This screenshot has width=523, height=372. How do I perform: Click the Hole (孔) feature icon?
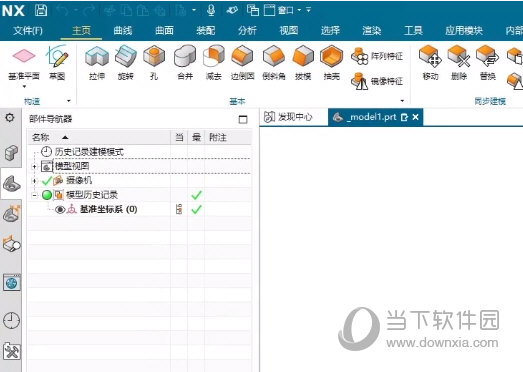tap(154, 62)
